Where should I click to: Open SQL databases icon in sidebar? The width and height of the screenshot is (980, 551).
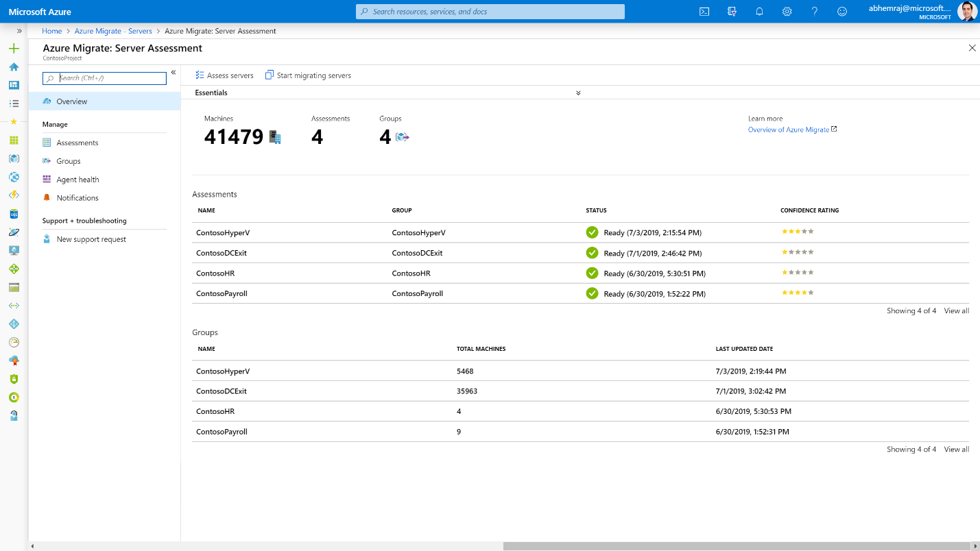click(x=14, y=214)
